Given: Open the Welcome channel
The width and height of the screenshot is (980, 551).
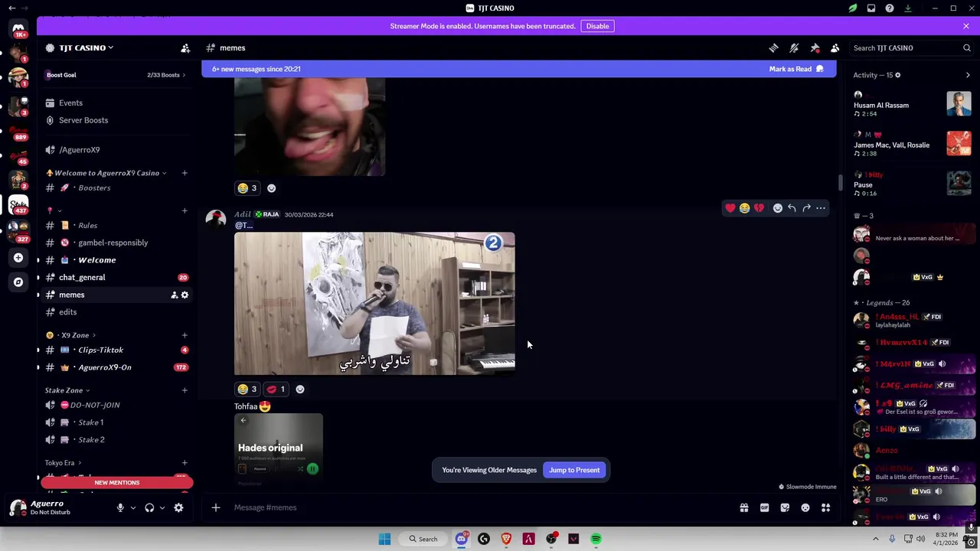Looking at the screenshot, I should [115, 260].
